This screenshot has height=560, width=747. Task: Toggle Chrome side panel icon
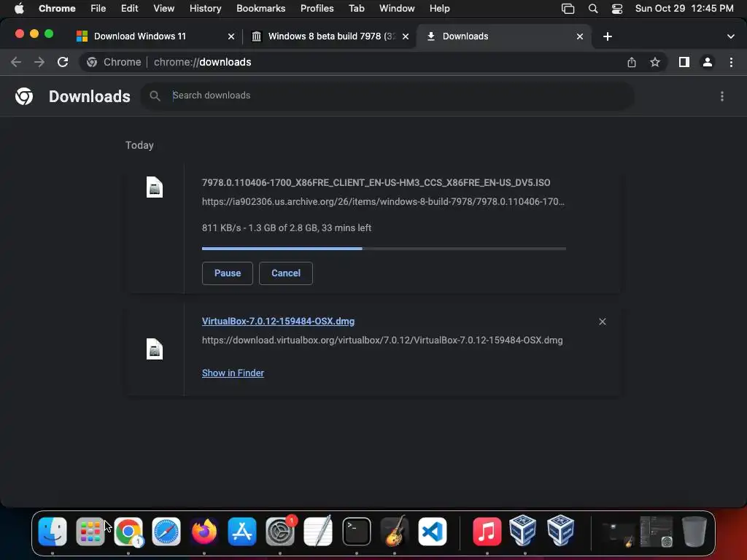[684, 62]
